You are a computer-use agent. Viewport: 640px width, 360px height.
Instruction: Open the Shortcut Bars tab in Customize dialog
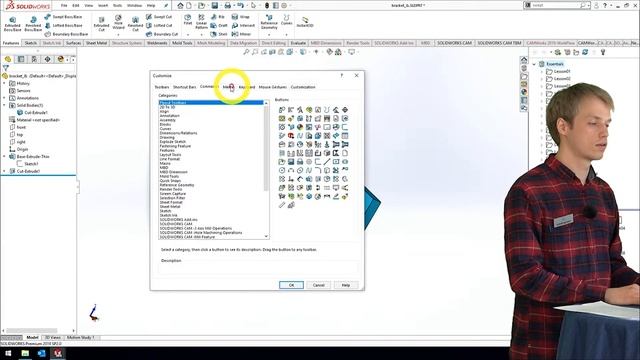click(184, 87)
